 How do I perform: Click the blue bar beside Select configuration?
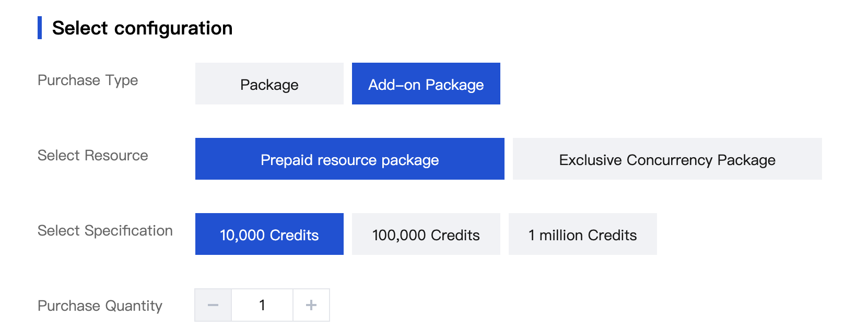tap(40, 28)
